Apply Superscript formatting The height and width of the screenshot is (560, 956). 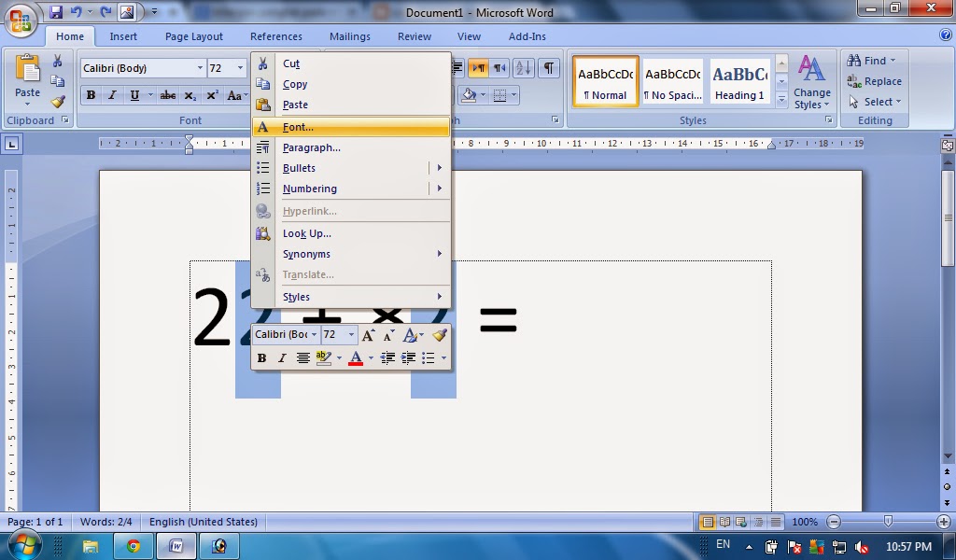tap(212, 95)
